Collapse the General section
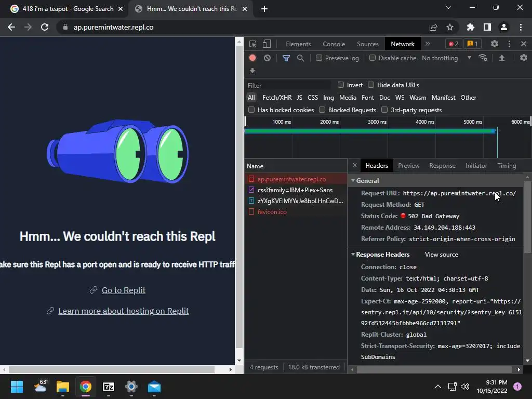 tap(353, 180)
